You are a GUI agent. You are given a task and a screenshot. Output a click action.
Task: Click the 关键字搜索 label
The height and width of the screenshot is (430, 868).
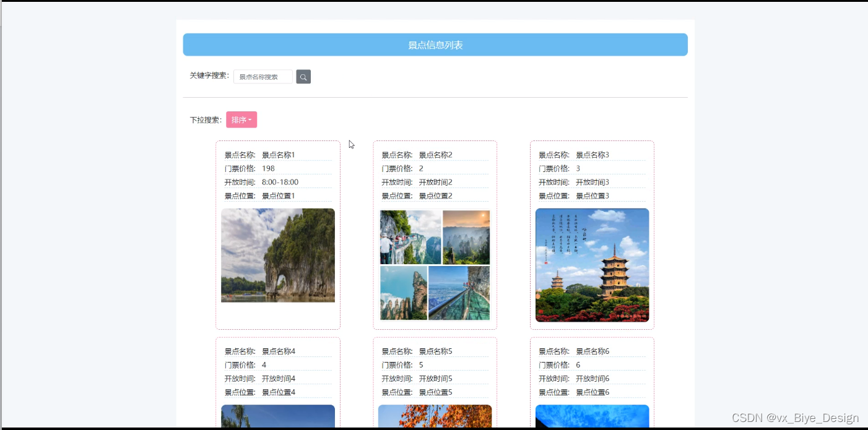coord(209,75)
